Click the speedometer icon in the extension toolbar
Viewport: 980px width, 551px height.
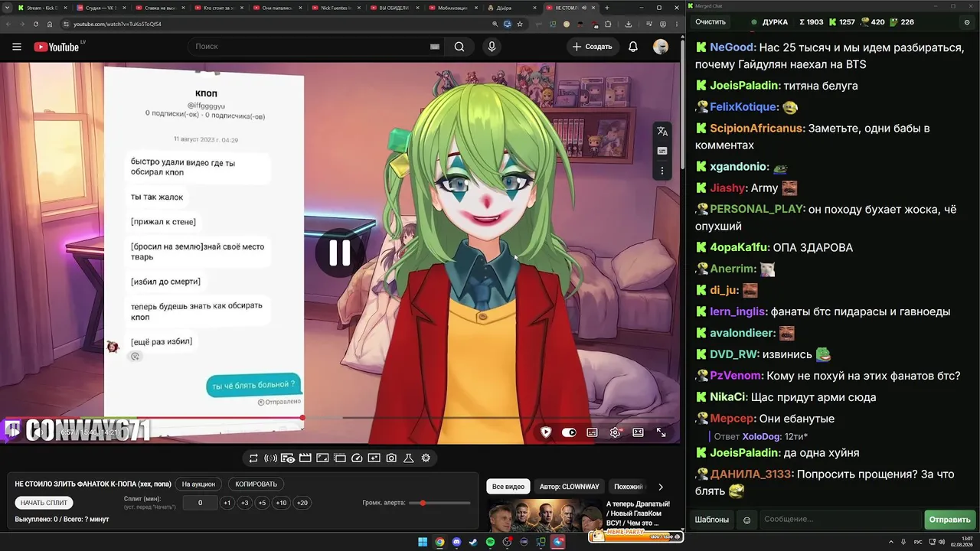tap(357, 458)
